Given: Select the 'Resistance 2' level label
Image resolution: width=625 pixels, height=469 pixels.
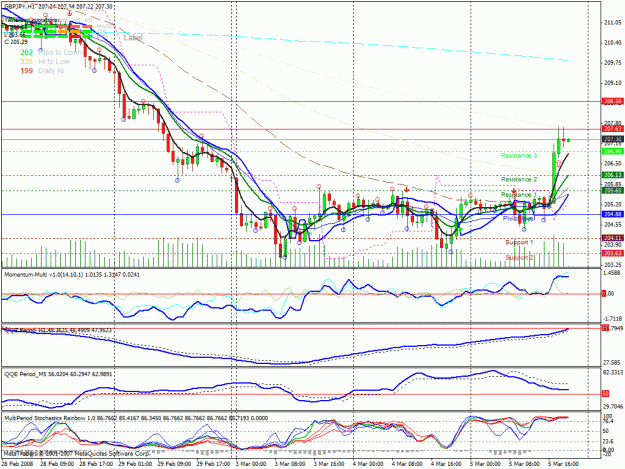Looking at the screenshot, I should tap(519, 179).
